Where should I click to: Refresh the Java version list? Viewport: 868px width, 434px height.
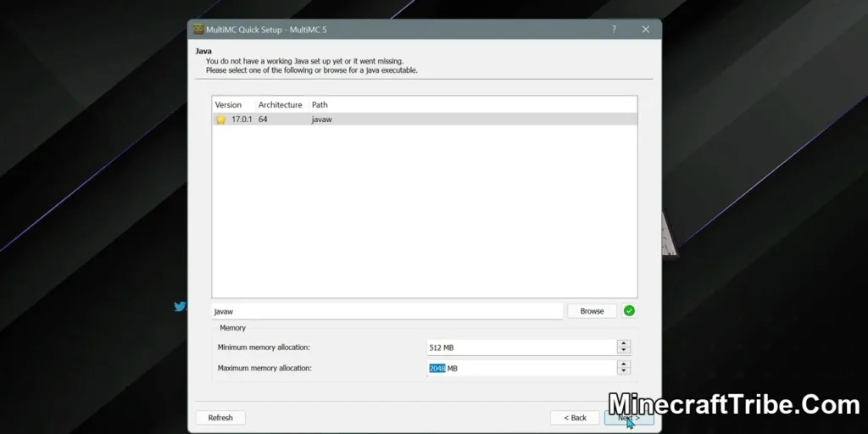coord(220,418)
